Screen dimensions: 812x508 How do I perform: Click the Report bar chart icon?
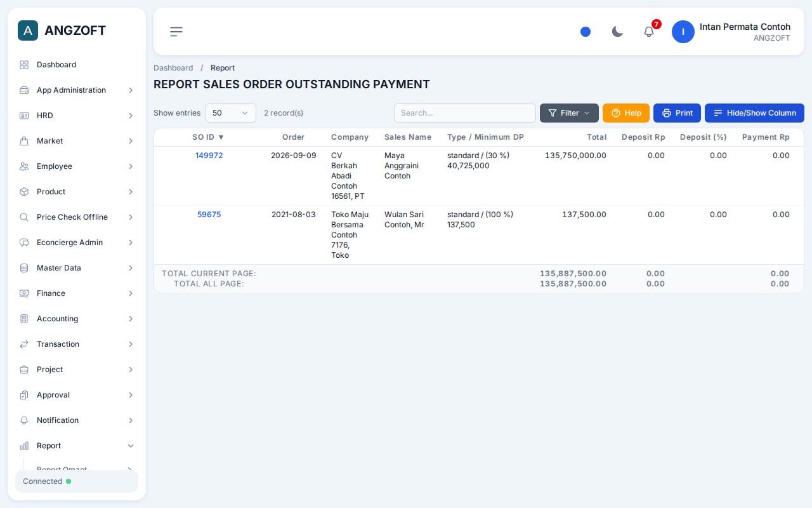tap(24, 446)
